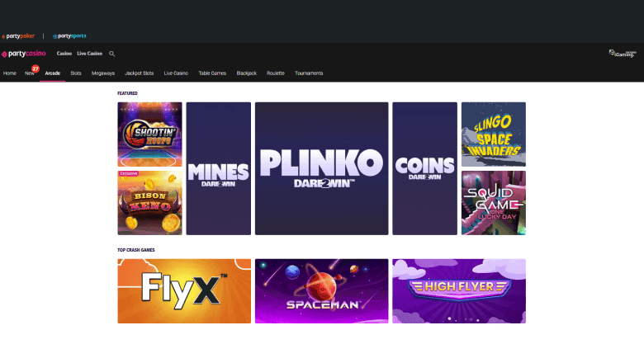Click the Casino header link
The image size is (644, 363).
64,54
